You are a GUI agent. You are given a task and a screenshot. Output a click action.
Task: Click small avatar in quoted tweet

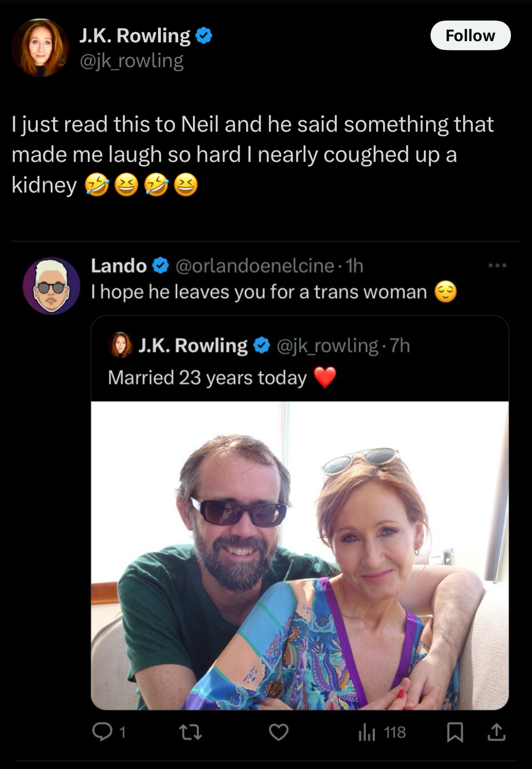pyautogui.click(x=120, y=345)
